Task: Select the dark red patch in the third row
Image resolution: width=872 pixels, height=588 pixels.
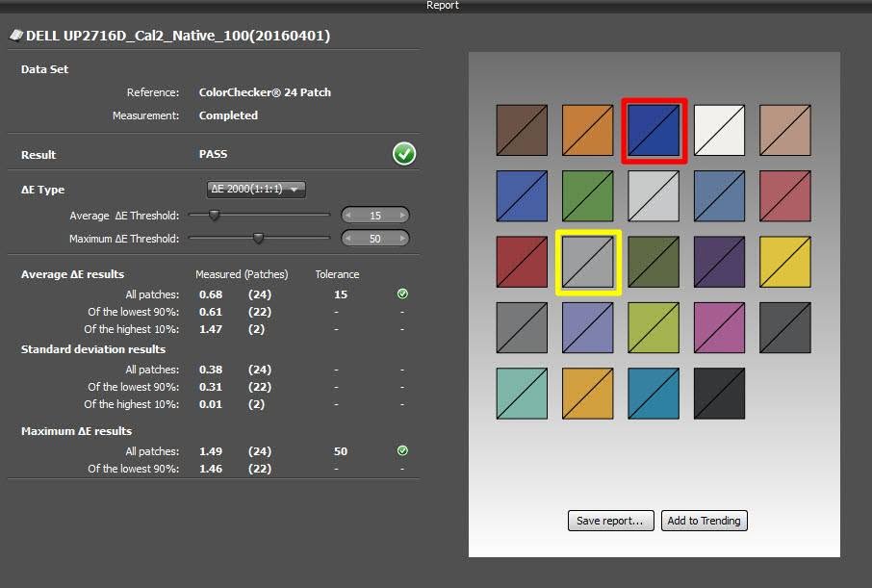Action: [522, 262]
